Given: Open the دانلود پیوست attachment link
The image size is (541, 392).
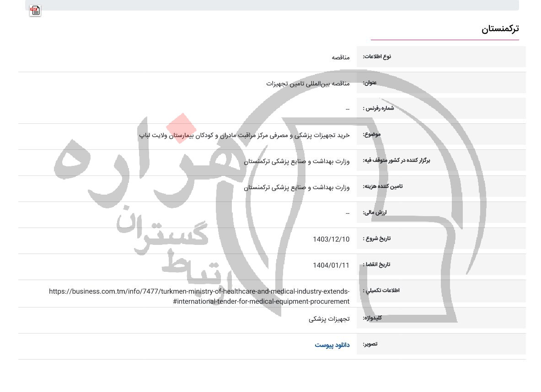Looking at the screenshot, I should pos(332,345).
